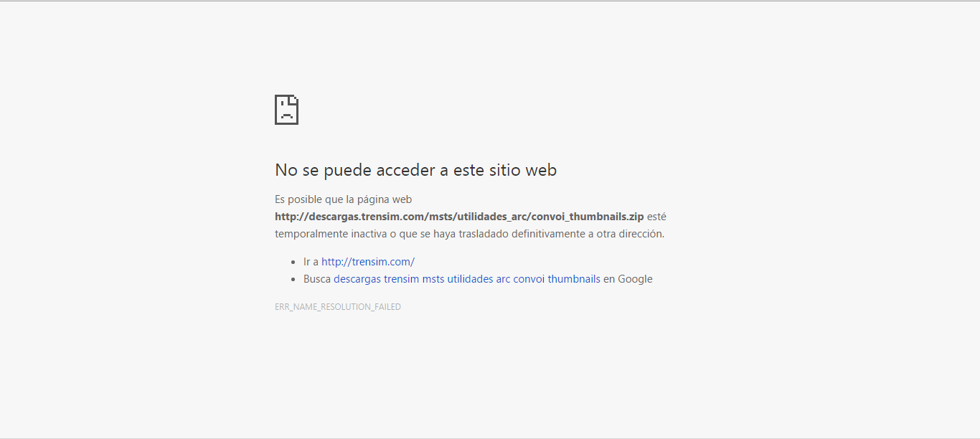980x439 pixels.
Task: Open the http://trensim.com/ link
Action: pos(367,262)
